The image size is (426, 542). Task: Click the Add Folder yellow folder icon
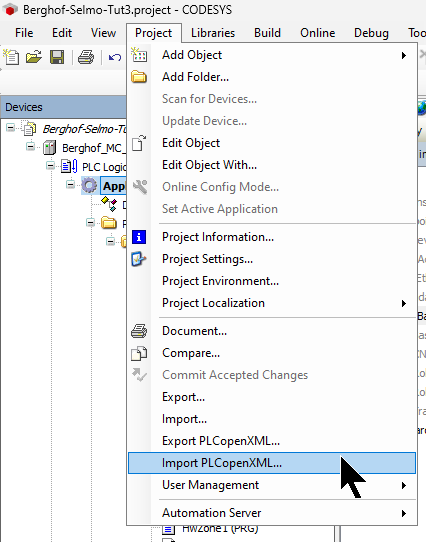click(139, 77)
